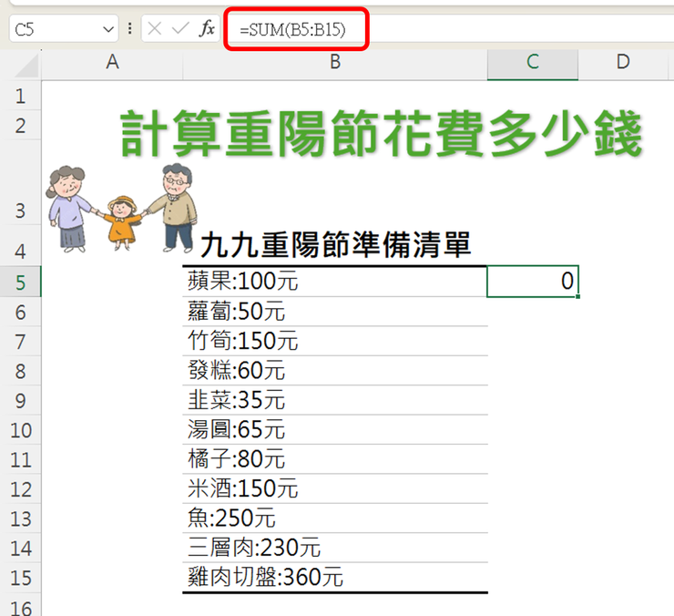Click the grandparents and child illustration

click(121, 208)
